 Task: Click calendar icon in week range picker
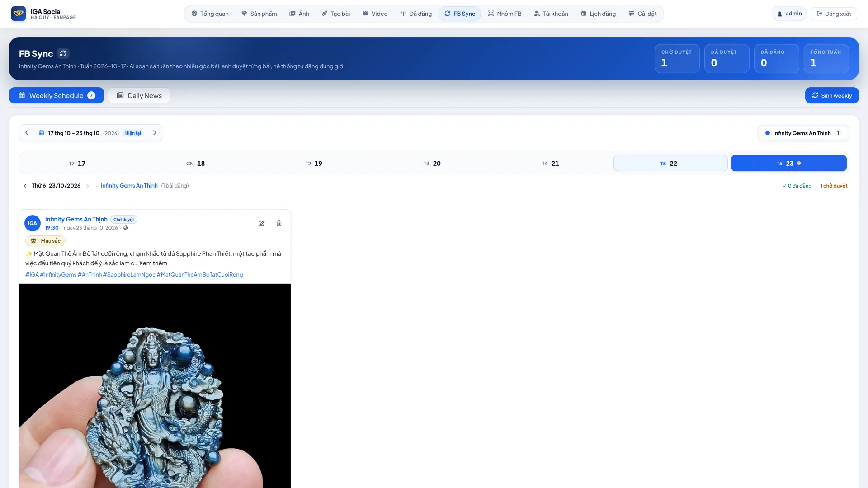coord(41,133)
